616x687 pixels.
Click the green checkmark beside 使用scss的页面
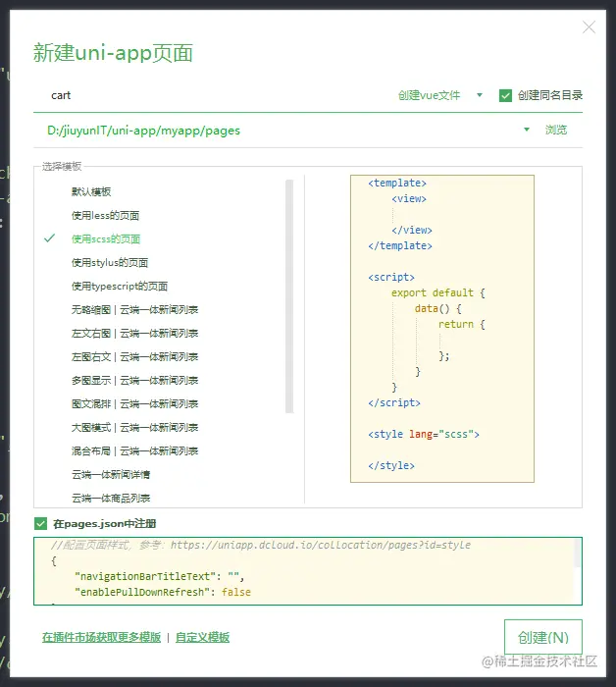(49, 238)
